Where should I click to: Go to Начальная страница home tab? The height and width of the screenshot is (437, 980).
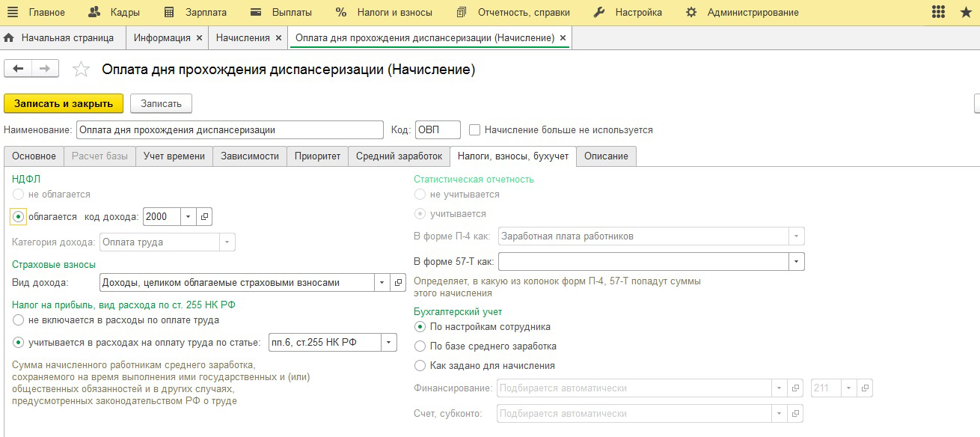[x=60, y=37]
